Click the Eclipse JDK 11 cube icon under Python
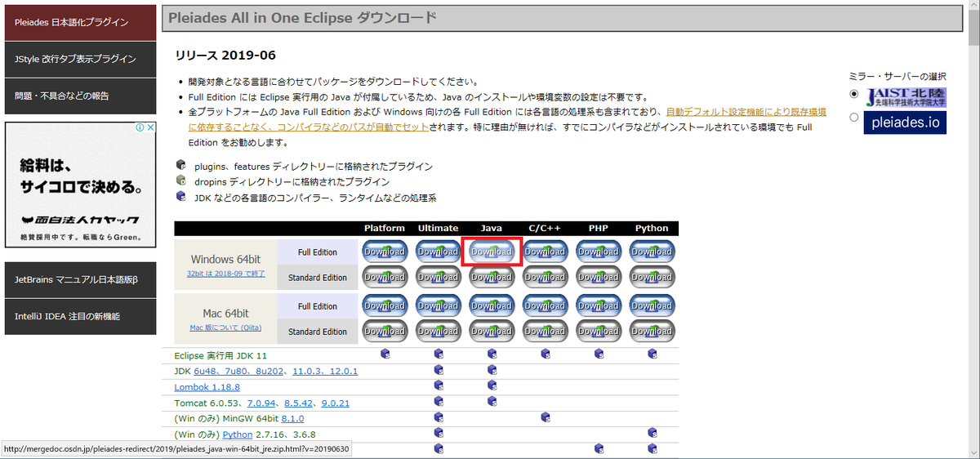 652,354
